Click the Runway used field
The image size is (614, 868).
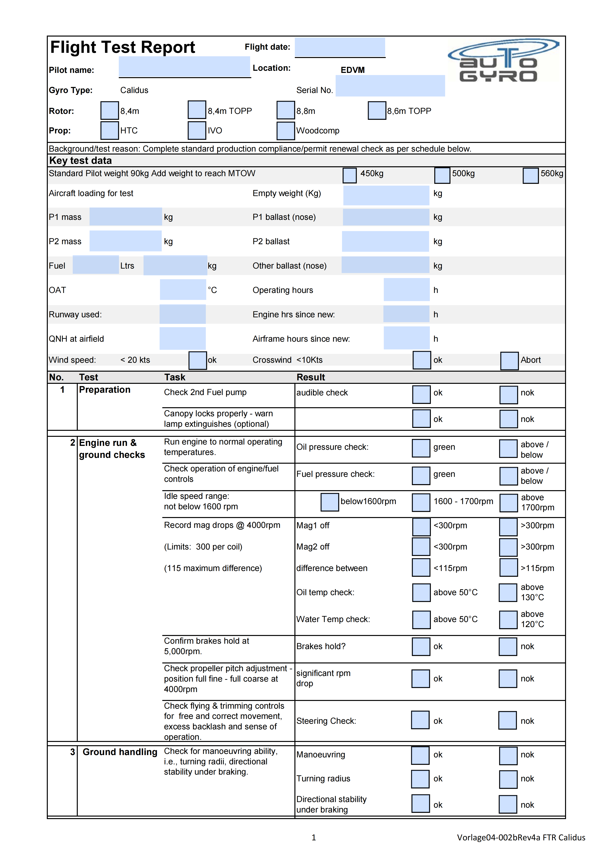click(182, 314)
